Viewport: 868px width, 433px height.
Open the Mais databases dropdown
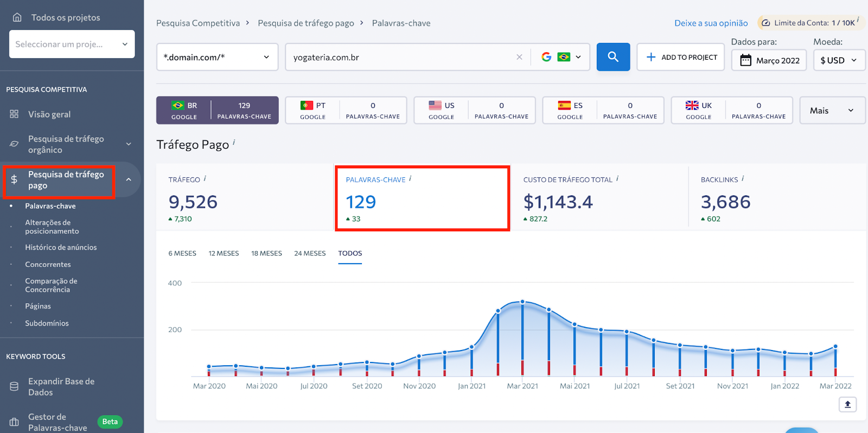click(x=832, y=110)
